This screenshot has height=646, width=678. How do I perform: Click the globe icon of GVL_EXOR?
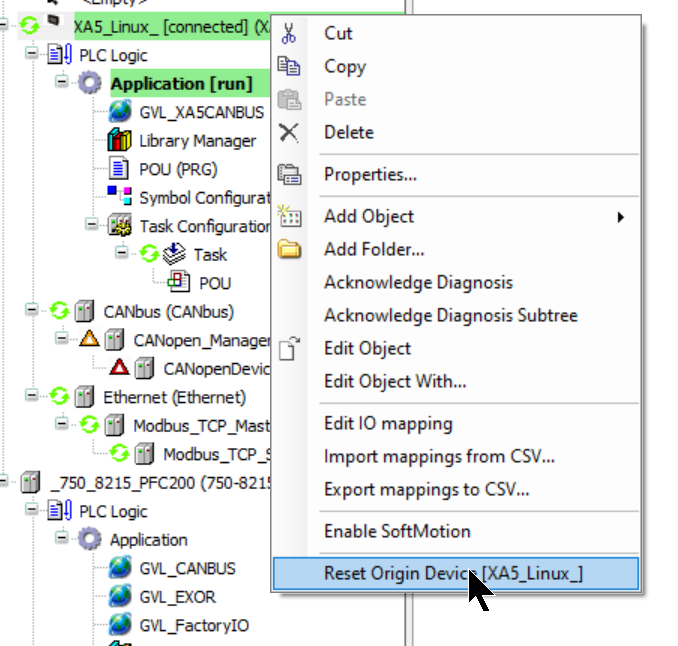(x=120, y=596)
